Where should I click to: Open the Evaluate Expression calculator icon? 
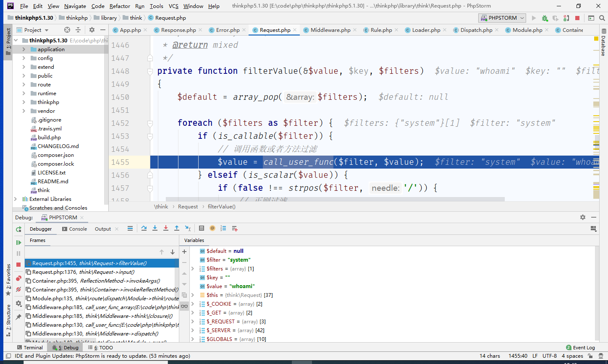tap(202, 229)
